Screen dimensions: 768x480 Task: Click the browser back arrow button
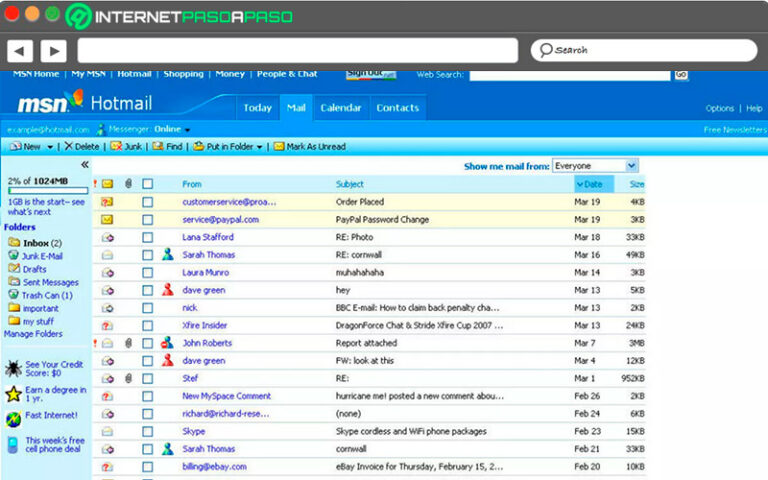(20, 50)
